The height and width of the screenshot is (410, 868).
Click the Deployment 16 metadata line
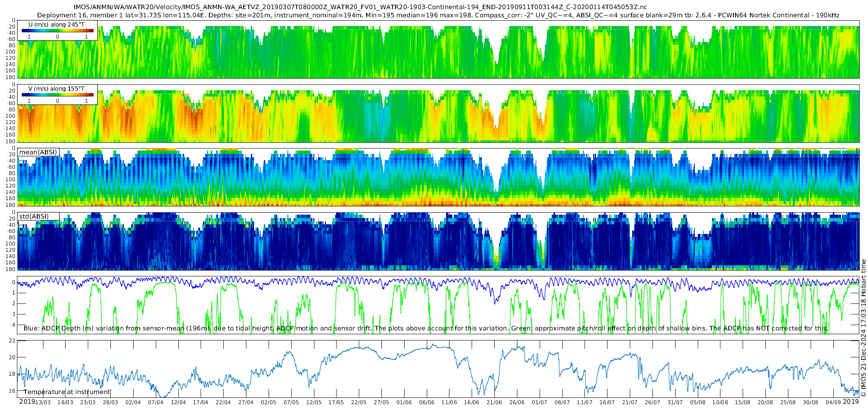(x=438, y=15)
